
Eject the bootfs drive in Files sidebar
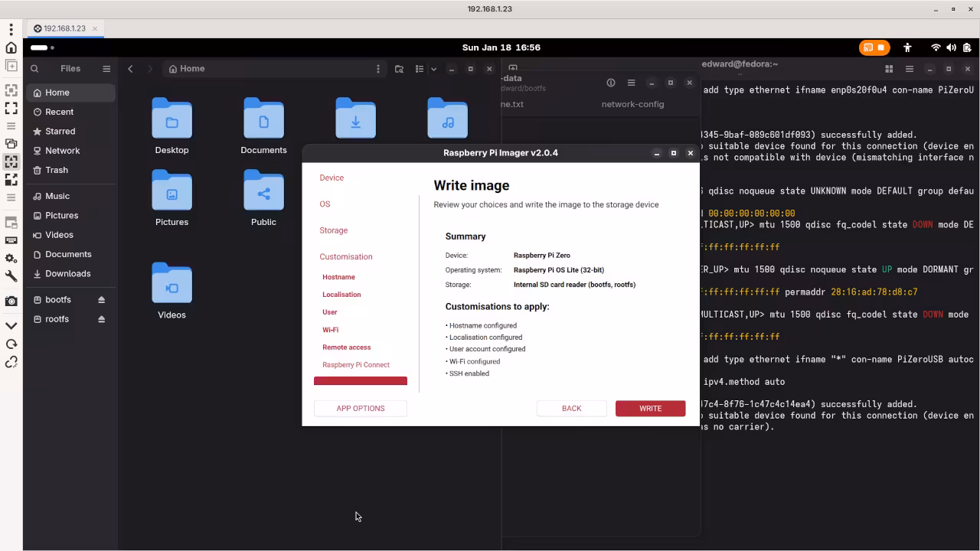pyautogui.click(x=101, y=299)
